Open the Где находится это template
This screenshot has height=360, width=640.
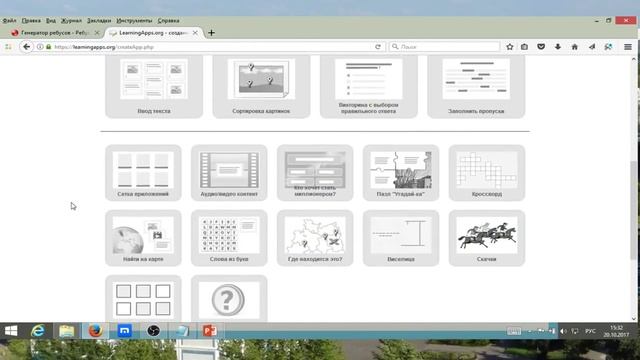coord(315,238)
